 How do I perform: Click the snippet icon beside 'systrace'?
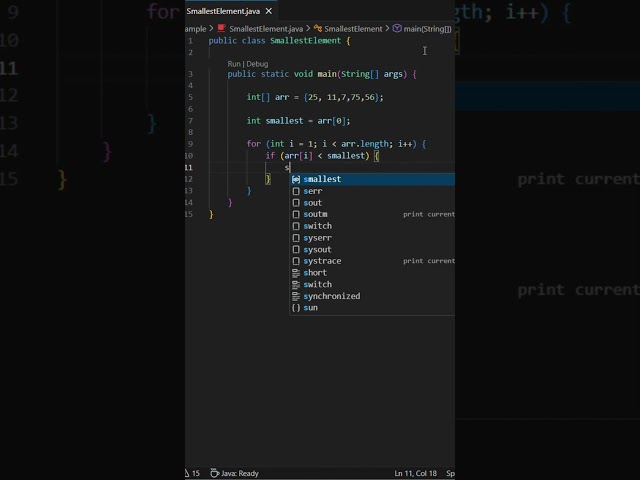click(x=296, y=261)
